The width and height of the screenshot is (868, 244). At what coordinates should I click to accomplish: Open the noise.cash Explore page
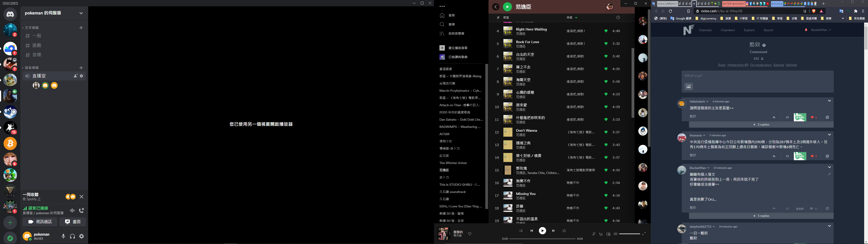click(x=749, y=30)
